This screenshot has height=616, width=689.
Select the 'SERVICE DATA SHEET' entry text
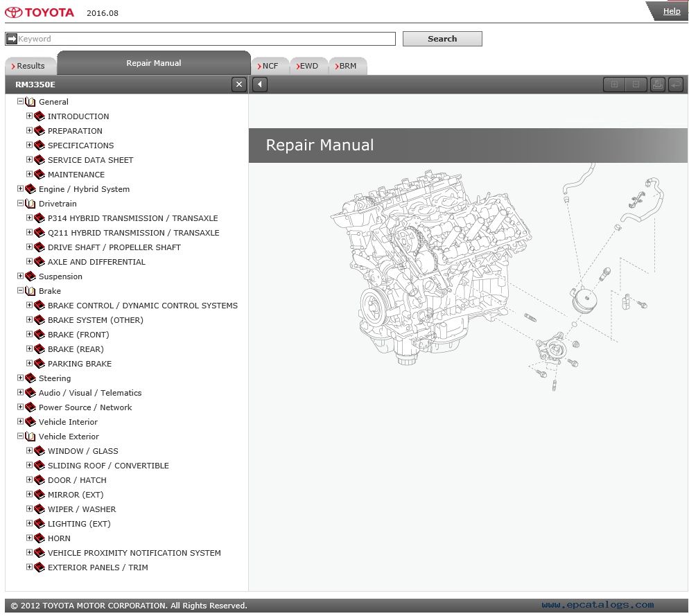coord(91,160)
